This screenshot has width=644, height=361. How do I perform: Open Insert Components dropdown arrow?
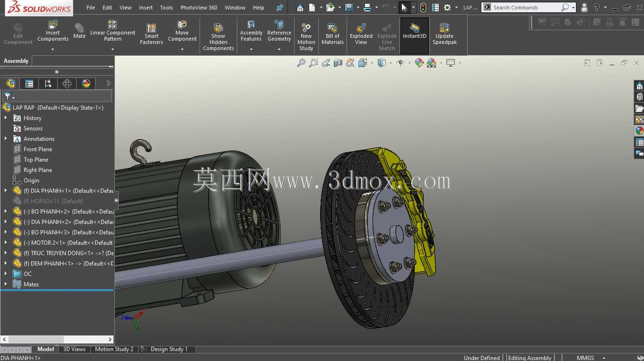pos(53,49)
